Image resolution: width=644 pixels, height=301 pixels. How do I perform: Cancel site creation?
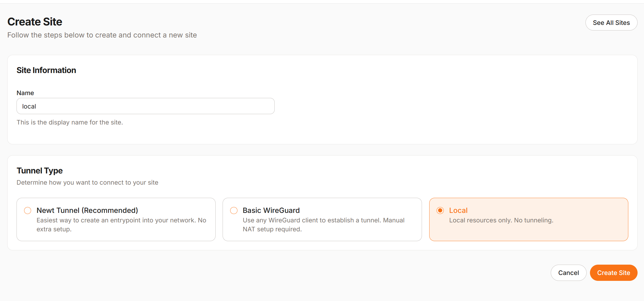pyautogui.click(x=568, y=273)
